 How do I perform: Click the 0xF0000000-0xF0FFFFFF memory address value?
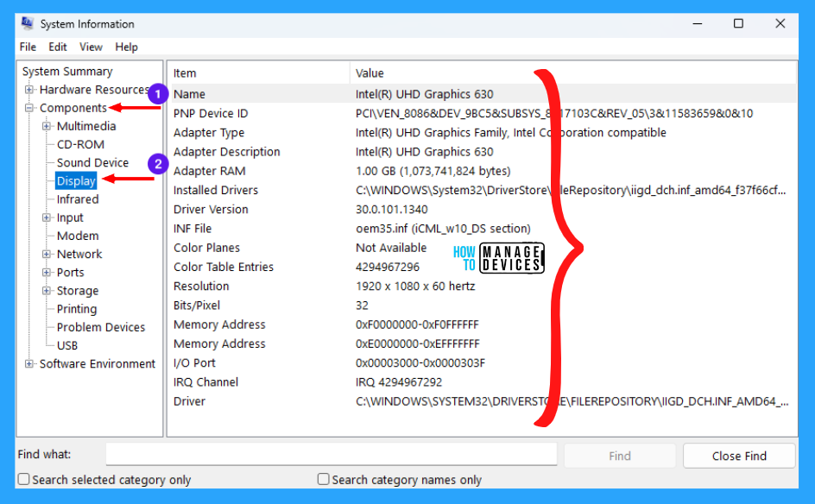click(x=417, y=324)
